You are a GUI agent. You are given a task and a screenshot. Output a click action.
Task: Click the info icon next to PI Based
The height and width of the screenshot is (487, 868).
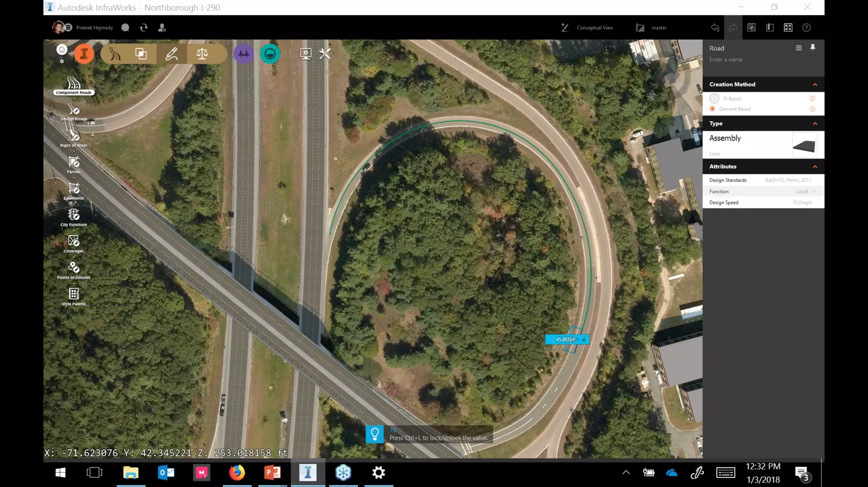point(812,98)
